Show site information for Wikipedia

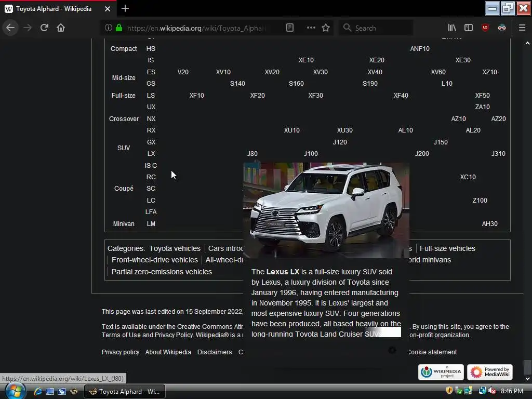108,28
